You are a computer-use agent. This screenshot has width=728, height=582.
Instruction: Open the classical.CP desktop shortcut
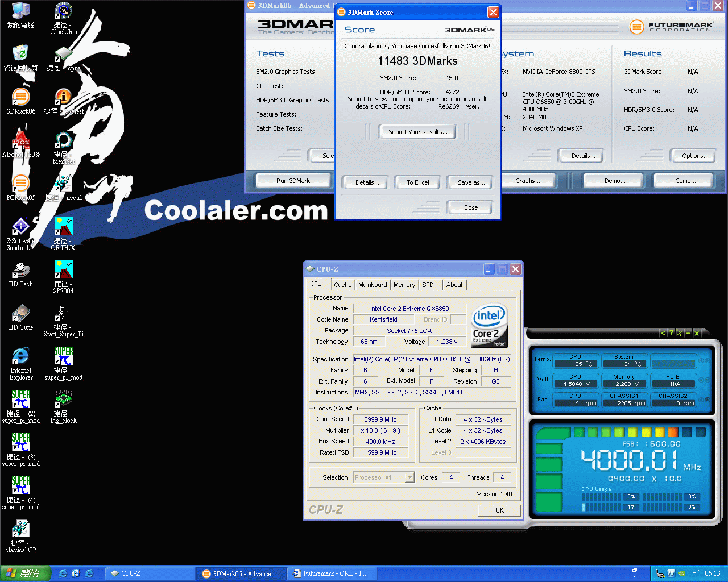point(21,537)
